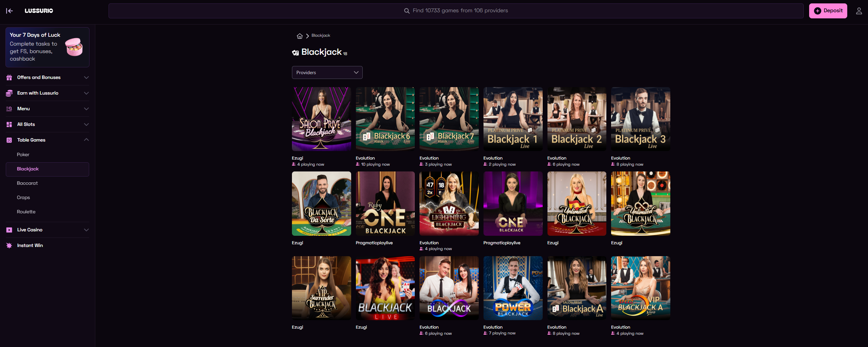This screenshot has width=868, height=347.
Task: Click the Deposit button
Action: click(x=828, y=11)
